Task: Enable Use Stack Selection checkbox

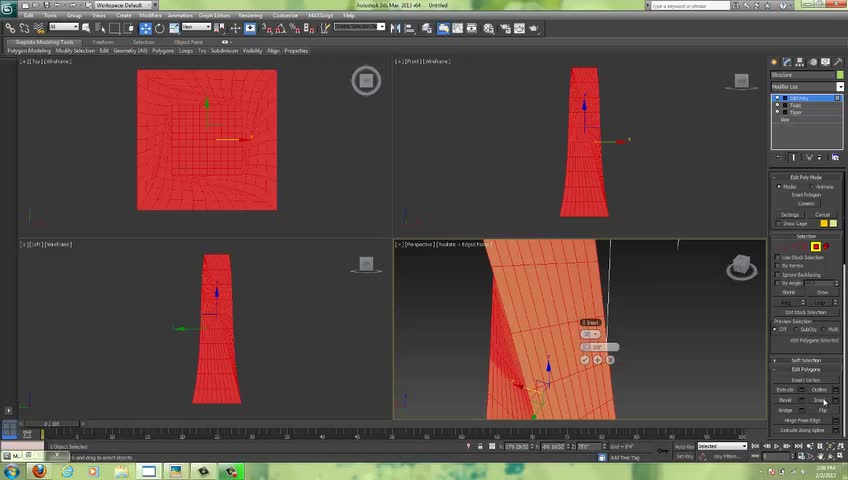Action: click(778, 257)
